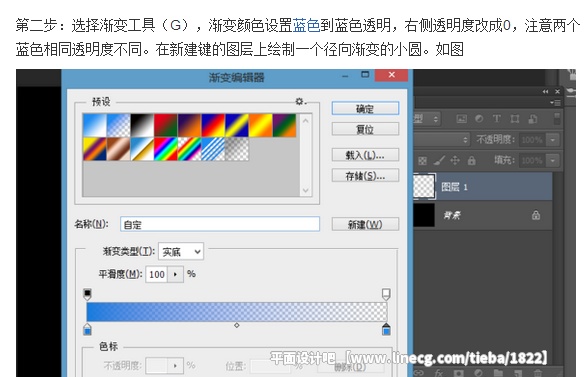Image resolution: width=588 pixels, height=377 pixels.
Task: Open the 蓝色 hyperlink in the instructions
Action: [x=306, y=26]
